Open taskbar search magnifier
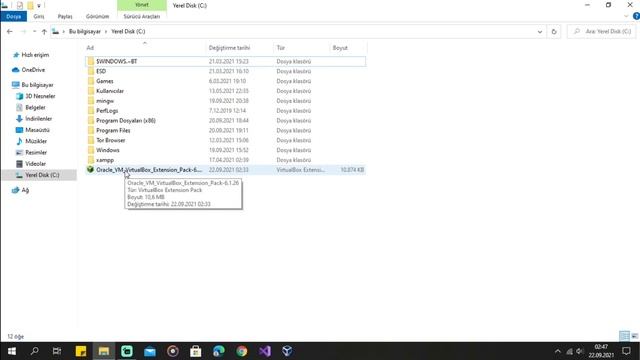 point(34,351)
